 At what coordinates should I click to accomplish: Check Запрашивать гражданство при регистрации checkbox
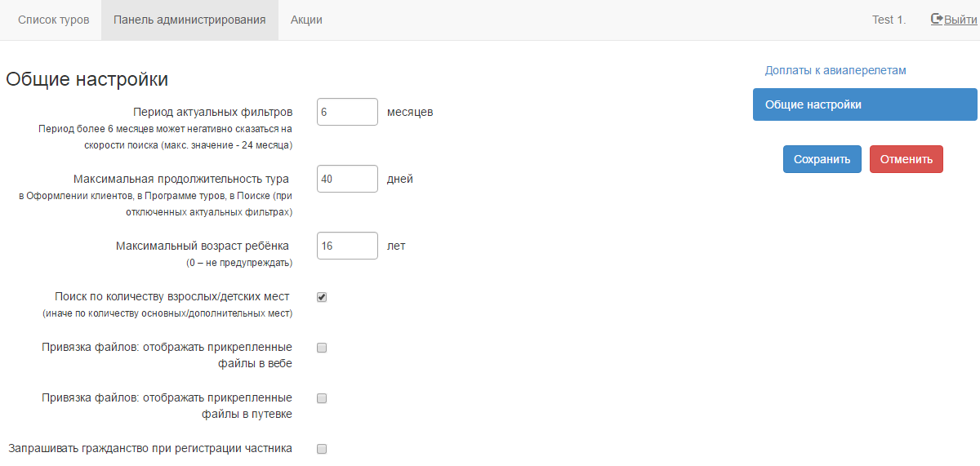pos(322,449)
